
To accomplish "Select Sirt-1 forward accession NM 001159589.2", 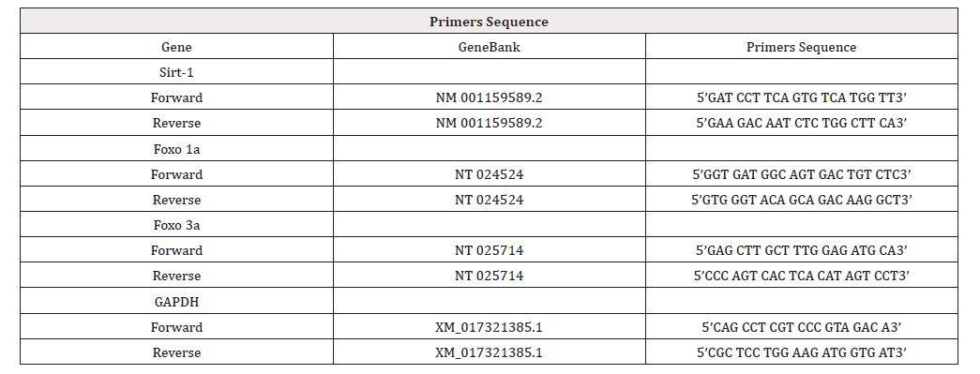I will 489,98.
